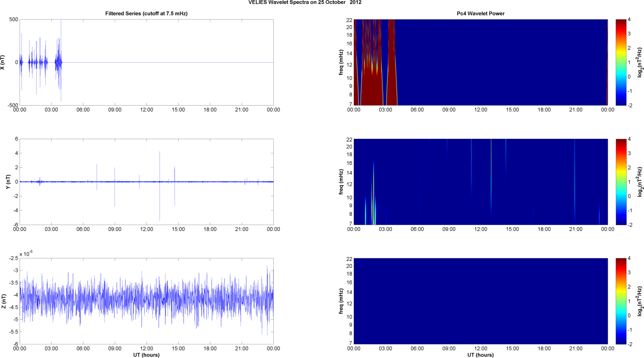Click the bottom colorbar beside Z spectrogram

click(x=621, y=301)
